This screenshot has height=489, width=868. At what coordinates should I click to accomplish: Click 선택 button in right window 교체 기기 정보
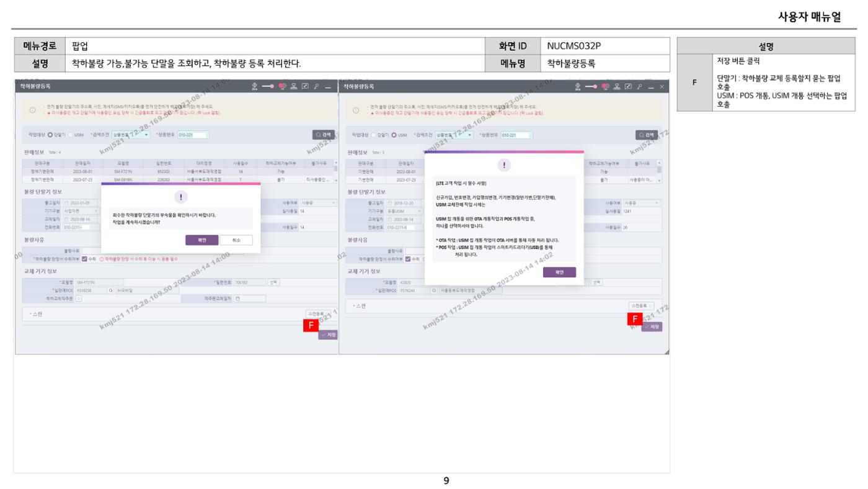597,282
